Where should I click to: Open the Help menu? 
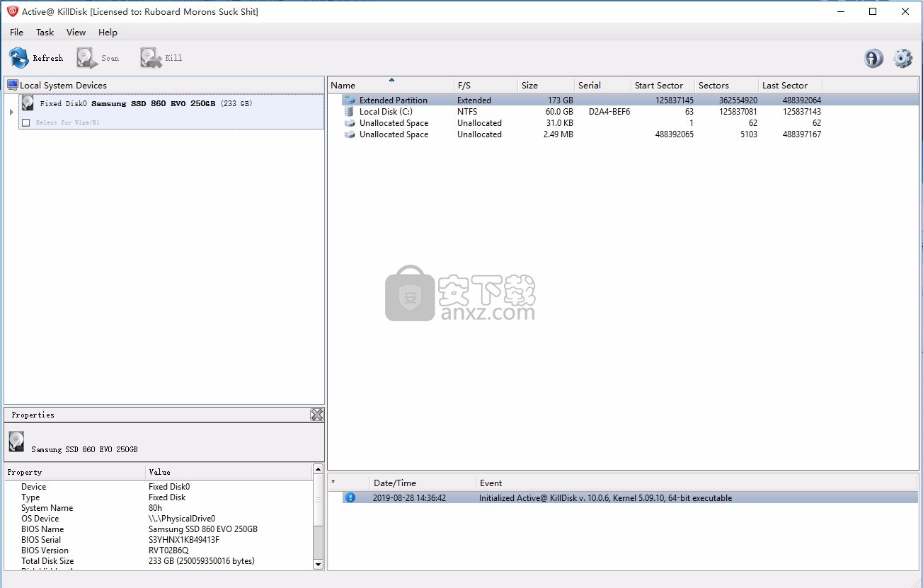coord(108,32)
